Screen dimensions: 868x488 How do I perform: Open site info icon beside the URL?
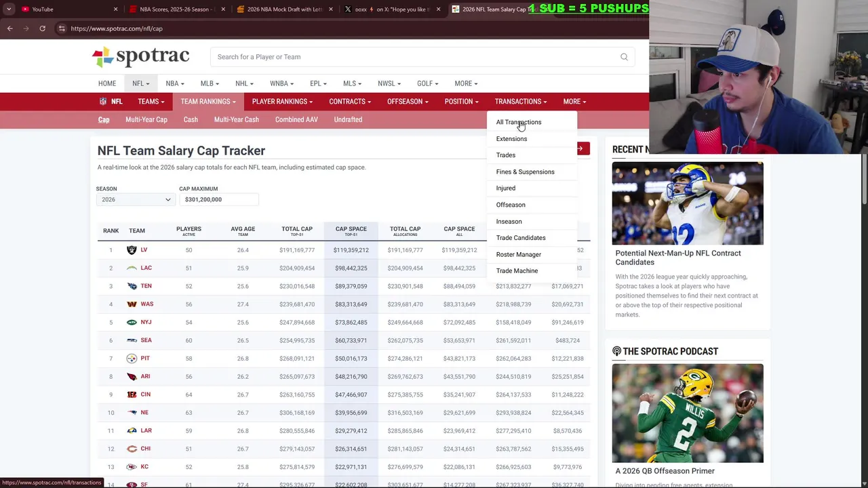pos(62,28)
